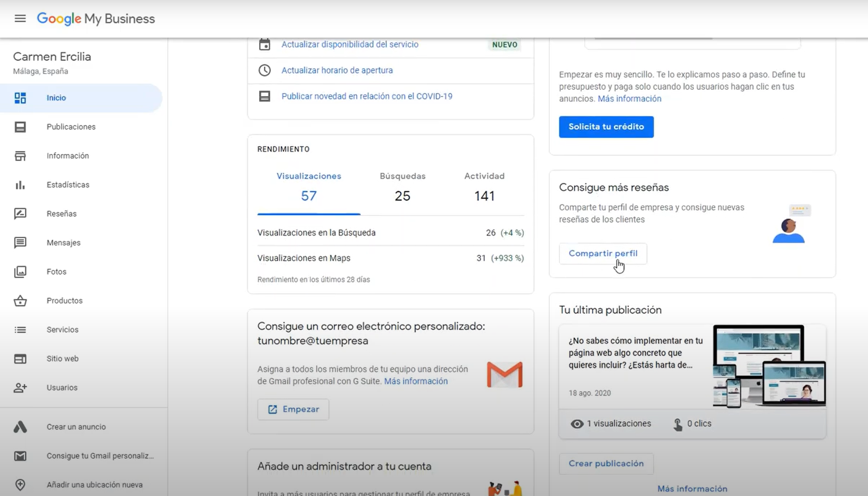Screen dimensions: 868x496
Task: Click the calendar icon for service availability
Action: (265, 44)
